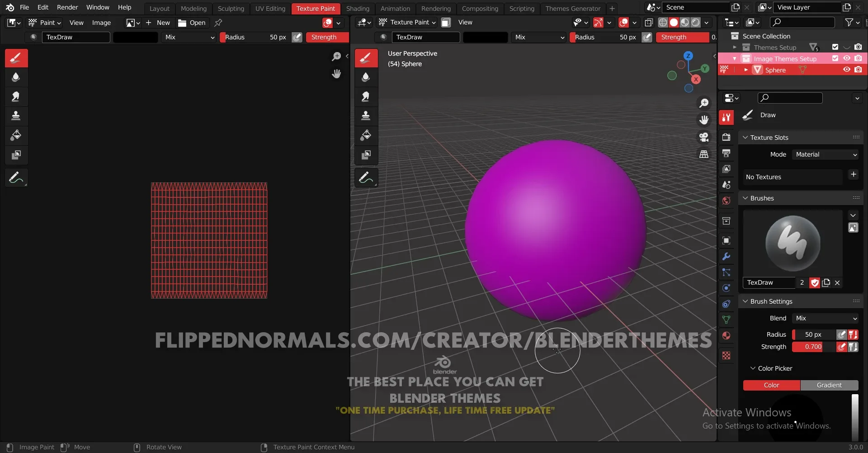868x453 pixels.
Task: Open the Render properties tab
Action: click(726, 137)
